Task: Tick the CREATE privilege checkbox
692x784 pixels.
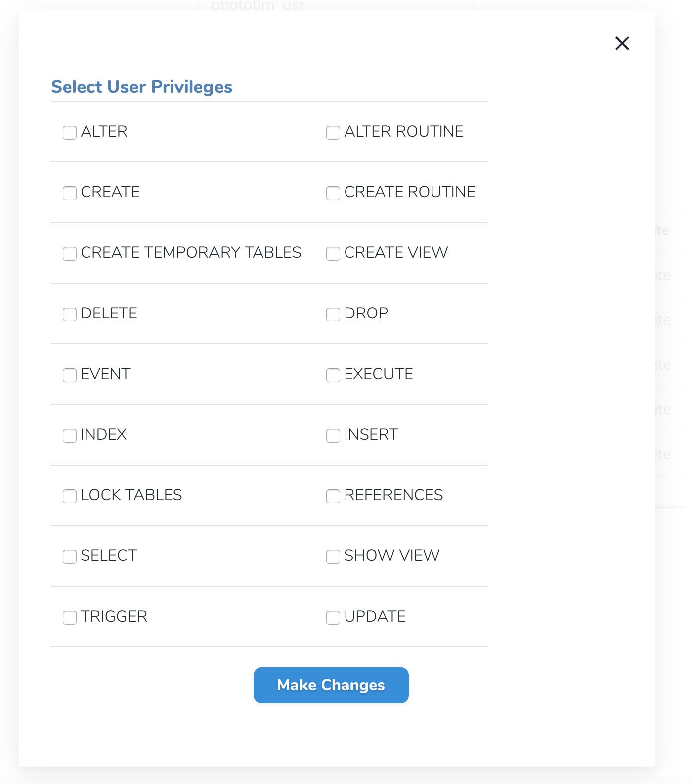Action: tap(70, 193)
